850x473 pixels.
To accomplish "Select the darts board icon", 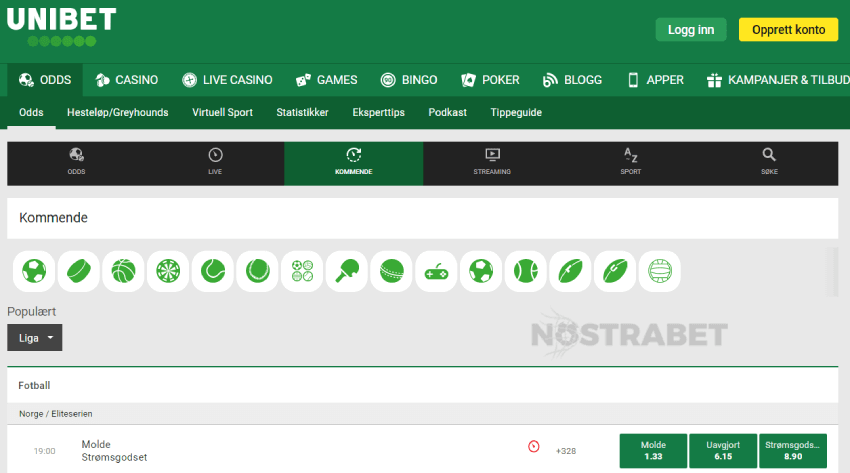I will click(x=168, y=271).
